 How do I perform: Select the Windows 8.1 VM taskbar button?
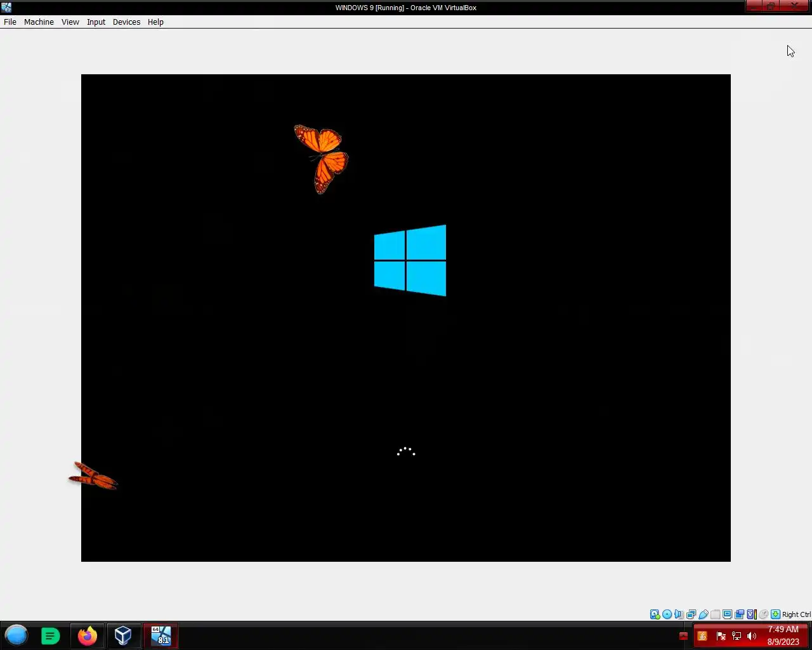[160, 635]
